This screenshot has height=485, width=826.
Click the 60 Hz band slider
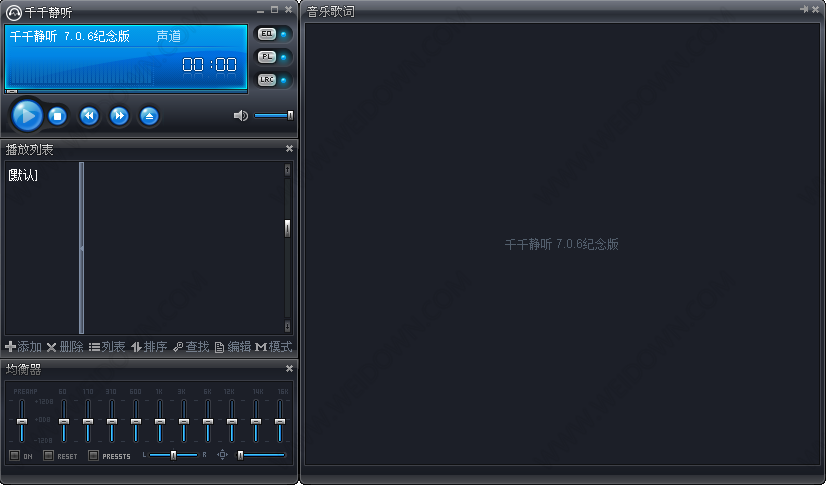[x=64, y=421]
